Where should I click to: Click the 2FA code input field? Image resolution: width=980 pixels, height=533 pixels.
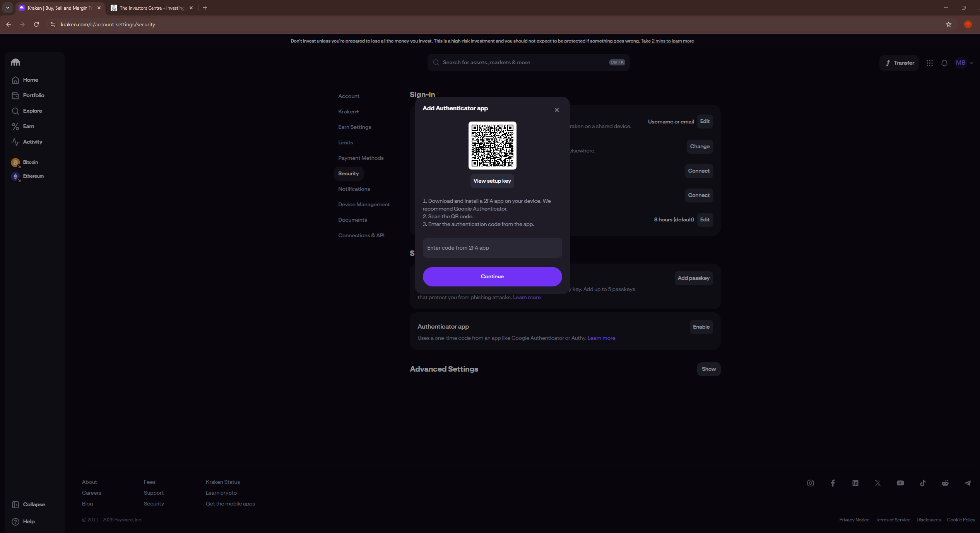492,248
